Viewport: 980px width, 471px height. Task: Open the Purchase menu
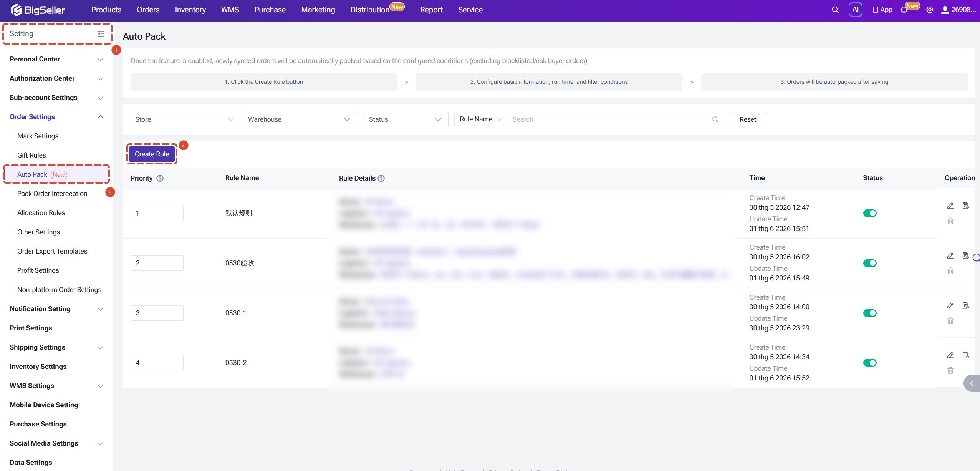[270, 10]
